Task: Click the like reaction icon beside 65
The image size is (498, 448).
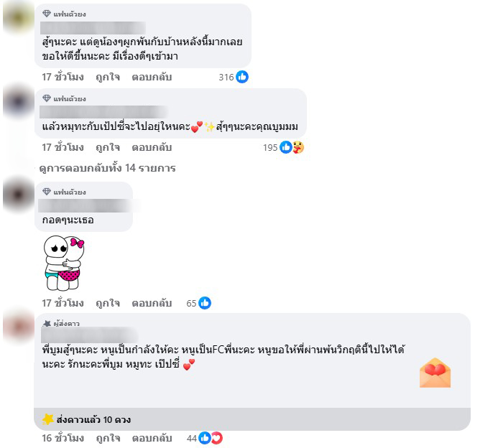Action: click(x=205, y=303)
